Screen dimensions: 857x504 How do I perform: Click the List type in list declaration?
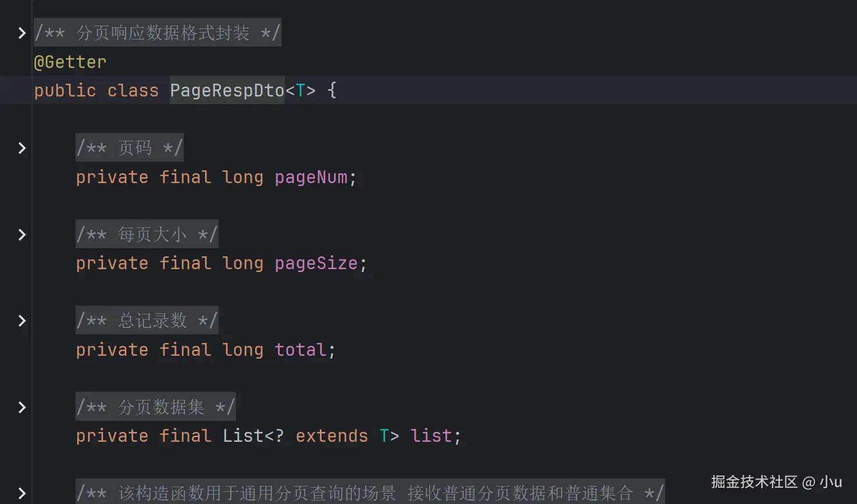click(x=244, y=436)
